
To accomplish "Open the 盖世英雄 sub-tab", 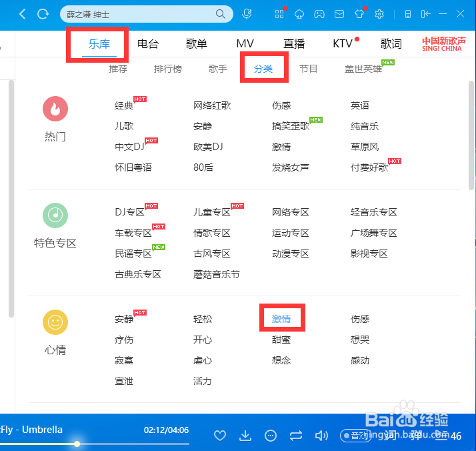I will (363, 69).
